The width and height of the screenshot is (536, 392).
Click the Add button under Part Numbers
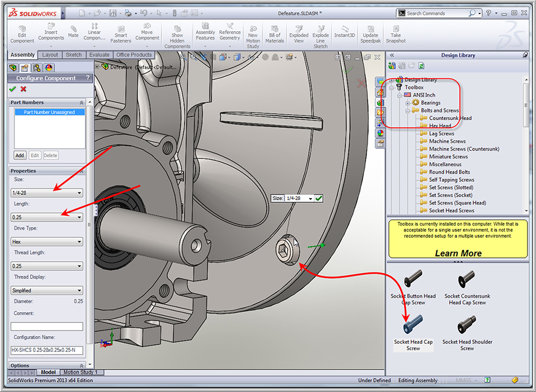[x=20, y=155]
